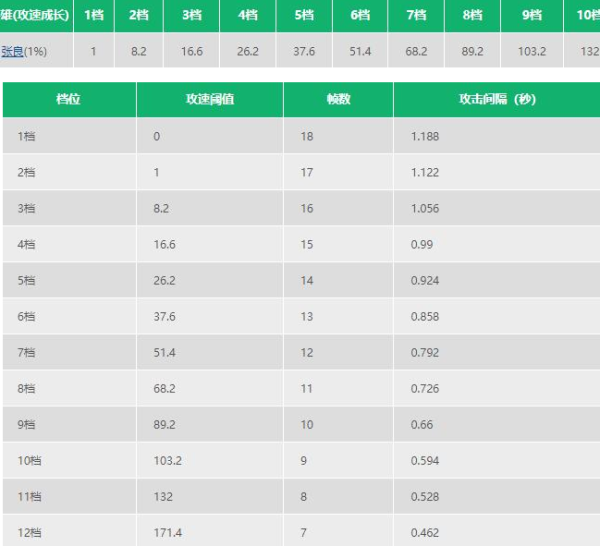Click the 攻击间隔(秒) column header
Viewport: 600px width, 546px height.
coord(497,100)
